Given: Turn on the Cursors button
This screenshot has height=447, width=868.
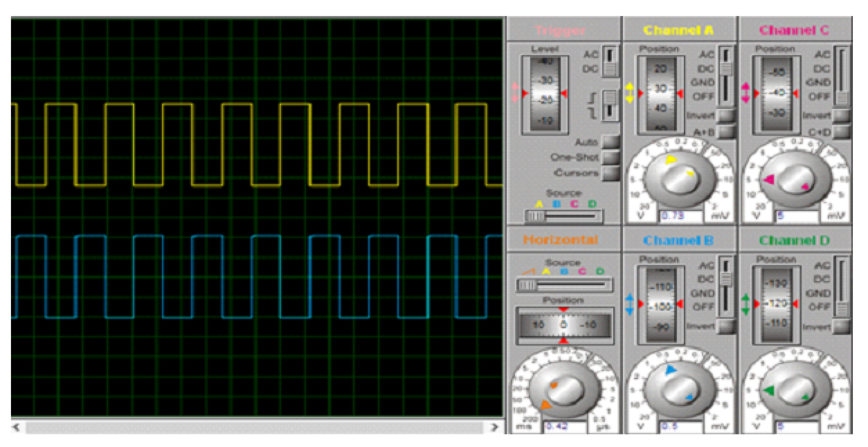Looking at the screenshot, I should point(611,173).
